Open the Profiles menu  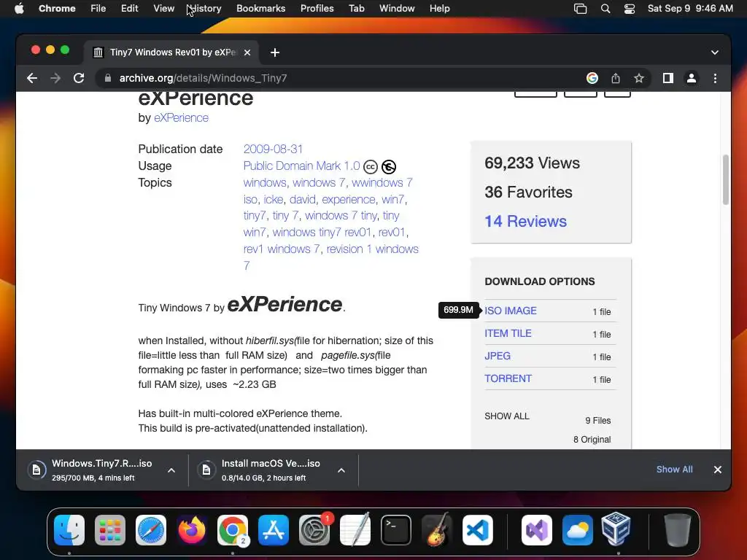click(x=317, y=9)
